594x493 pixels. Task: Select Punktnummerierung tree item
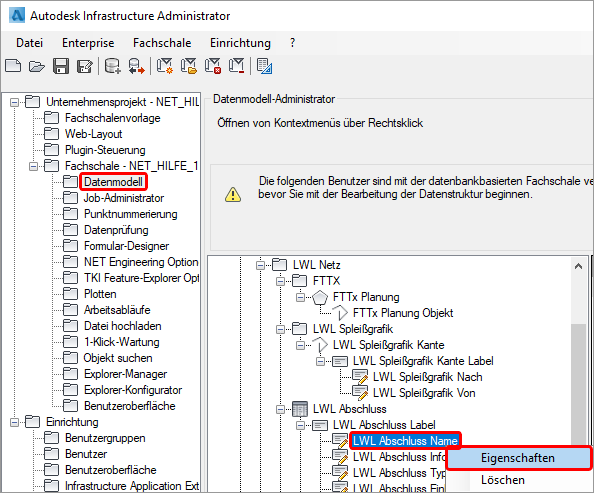(131, 214)
